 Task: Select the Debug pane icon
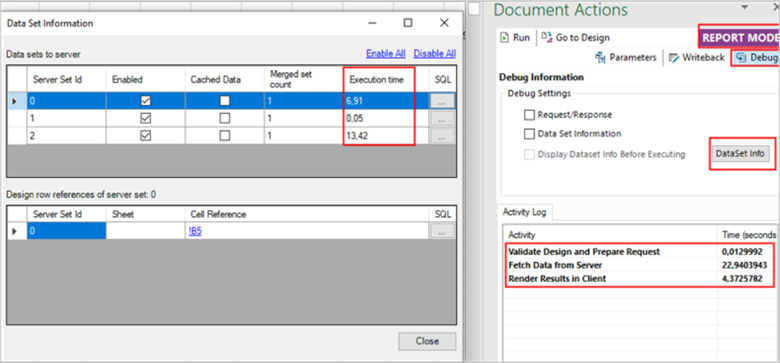pos(742,58)
